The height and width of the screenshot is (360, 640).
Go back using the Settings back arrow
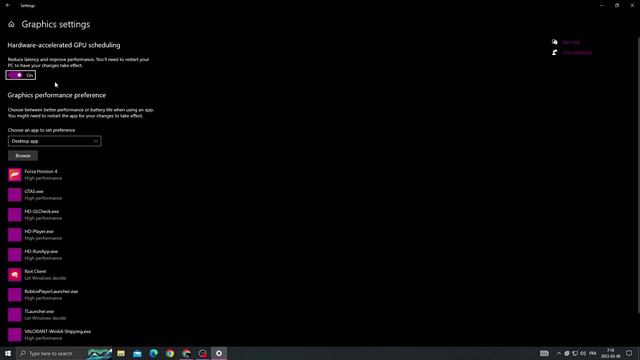pyautogui.click(x=8, y=5)
